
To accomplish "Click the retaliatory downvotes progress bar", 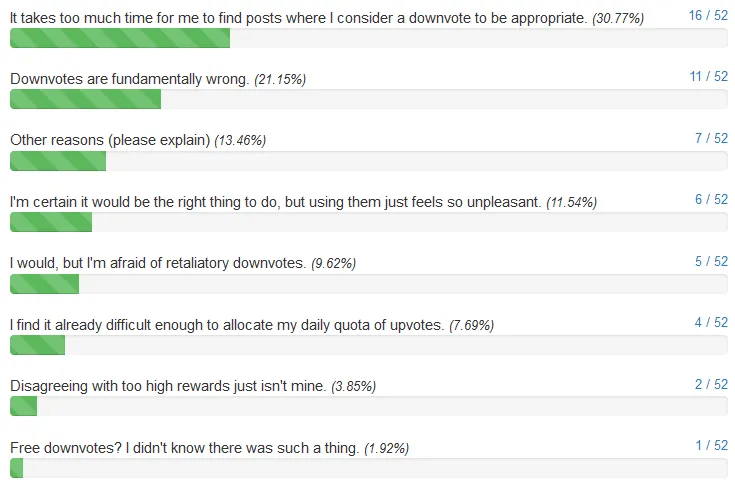I will [368, 284].
